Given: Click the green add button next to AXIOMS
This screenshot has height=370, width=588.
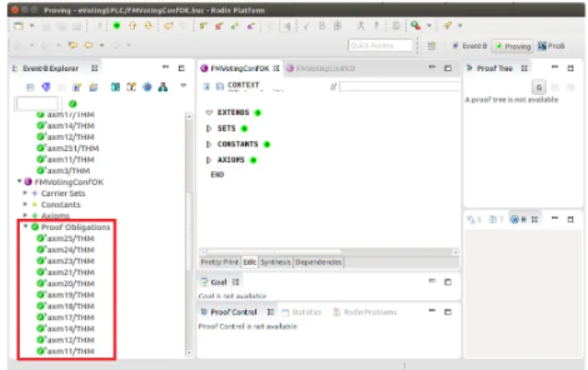Looking at the screenshot, I should [x=253, y=160].
